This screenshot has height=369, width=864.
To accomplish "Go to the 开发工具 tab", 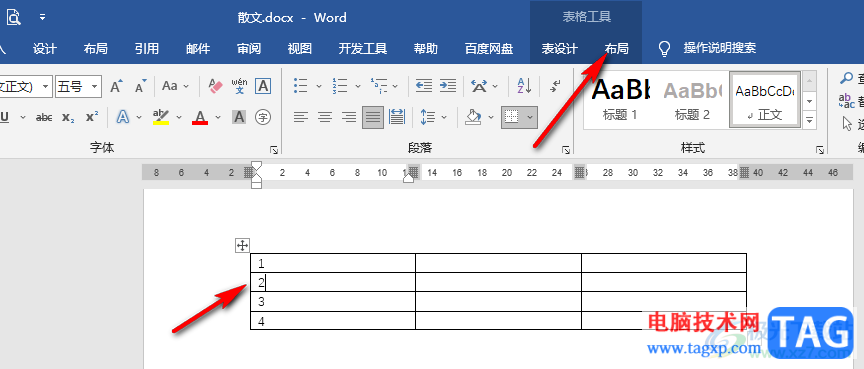I will coord(363,48).
